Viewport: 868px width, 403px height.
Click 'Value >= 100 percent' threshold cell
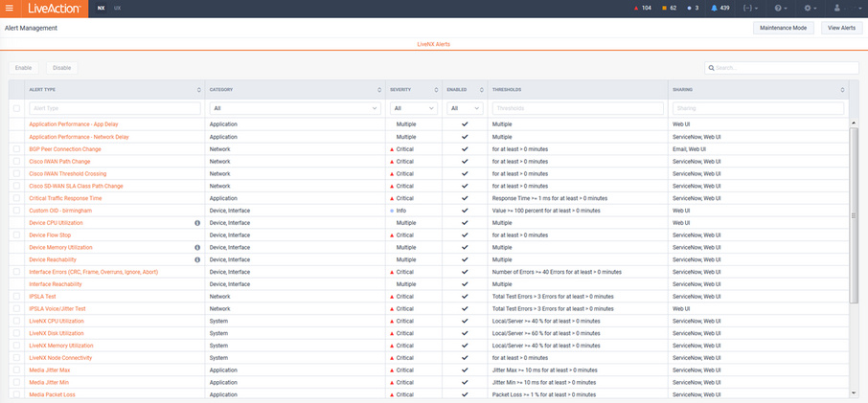(x=546, y=211)
